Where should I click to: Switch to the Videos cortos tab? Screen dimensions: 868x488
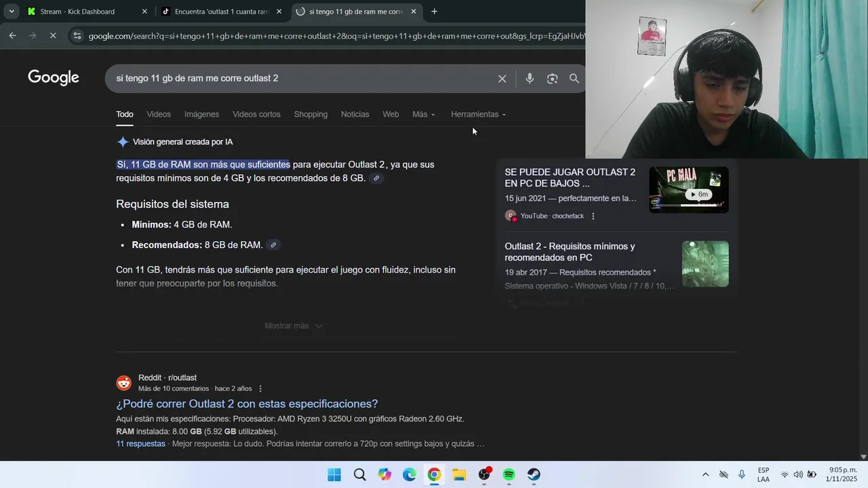click(x=256, y=115)
